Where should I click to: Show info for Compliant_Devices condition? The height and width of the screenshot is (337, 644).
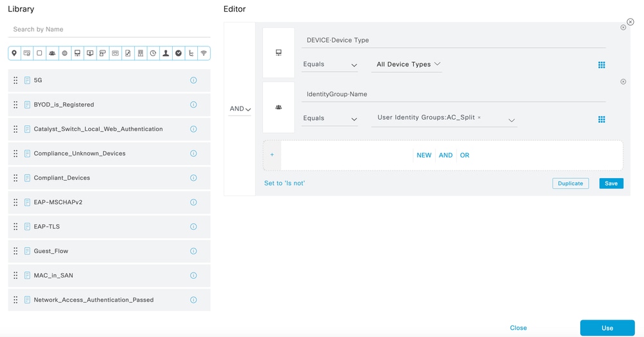click(193, 178)
